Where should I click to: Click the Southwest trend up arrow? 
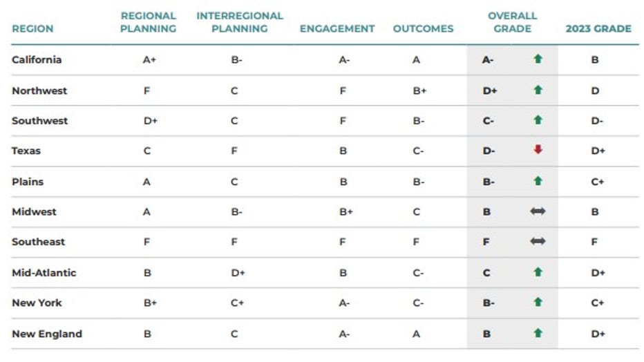coord(538,120)
